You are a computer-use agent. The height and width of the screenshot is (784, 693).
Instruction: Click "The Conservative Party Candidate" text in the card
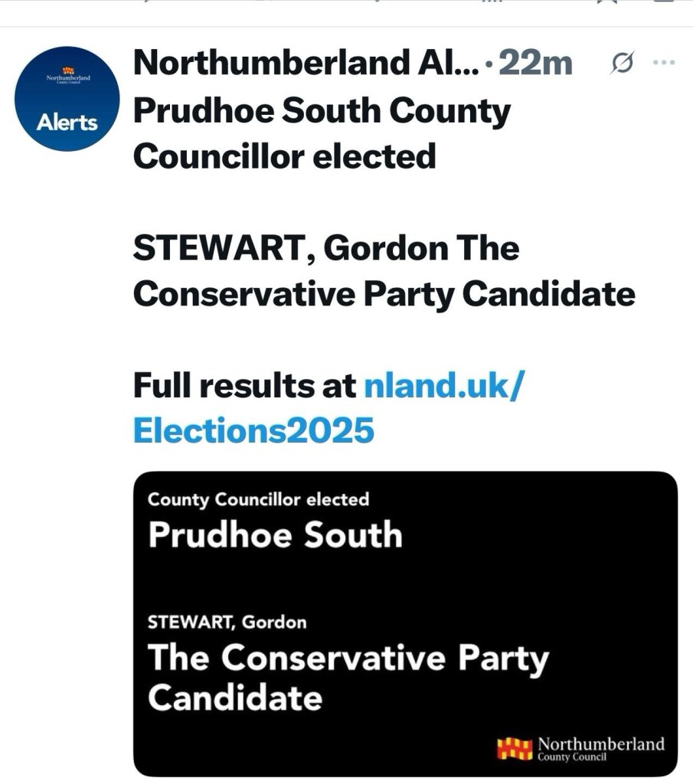click(x=348, y=677)
